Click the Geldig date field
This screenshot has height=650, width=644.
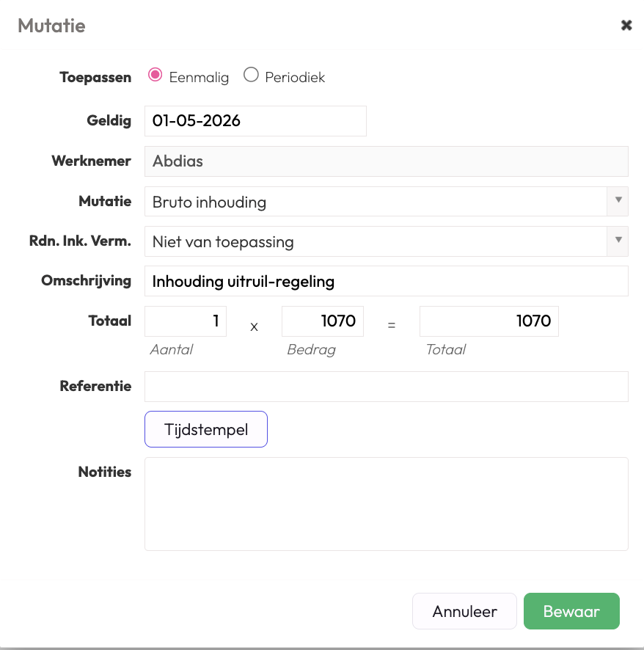[x=255, y=121]
